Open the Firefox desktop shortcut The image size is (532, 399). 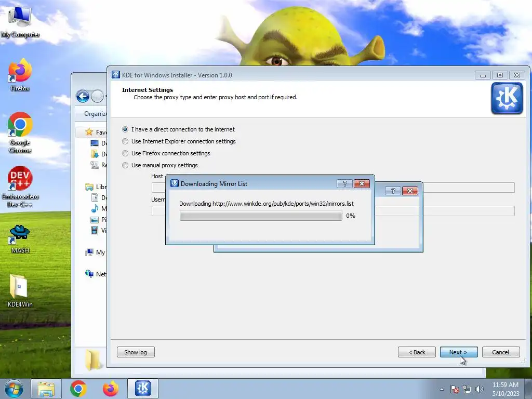[20, 75]
